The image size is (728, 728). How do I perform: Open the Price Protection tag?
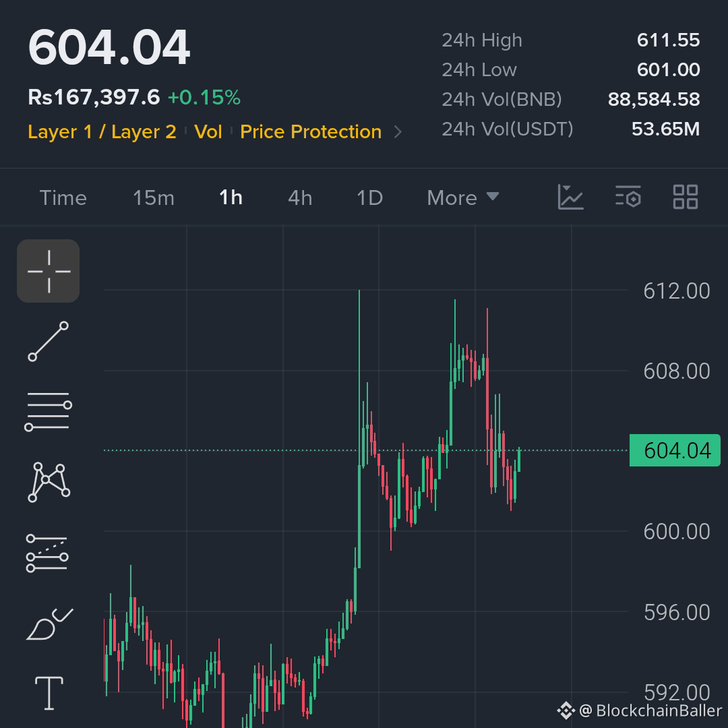coord(311,132)
